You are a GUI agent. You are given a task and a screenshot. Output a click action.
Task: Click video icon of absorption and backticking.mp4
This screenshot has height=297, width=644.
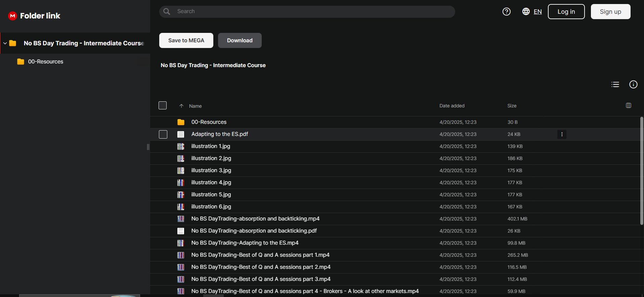181,219
